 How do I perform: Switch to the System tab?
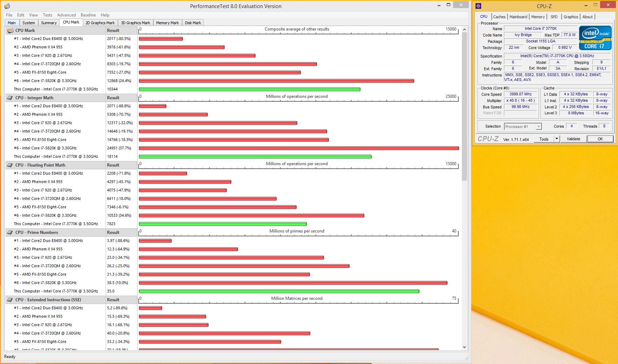click(x=28, y=23)
